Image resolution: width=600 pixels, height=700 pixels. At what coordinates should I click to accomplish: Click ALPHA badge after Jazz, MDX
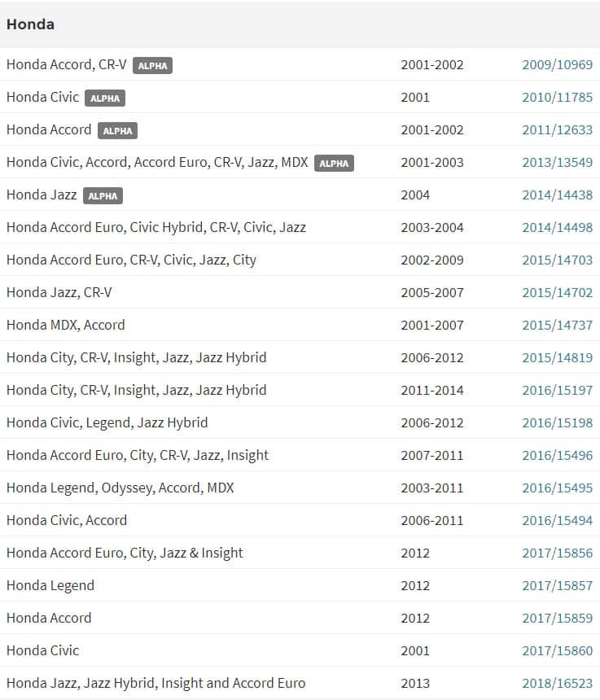point(334,164)
